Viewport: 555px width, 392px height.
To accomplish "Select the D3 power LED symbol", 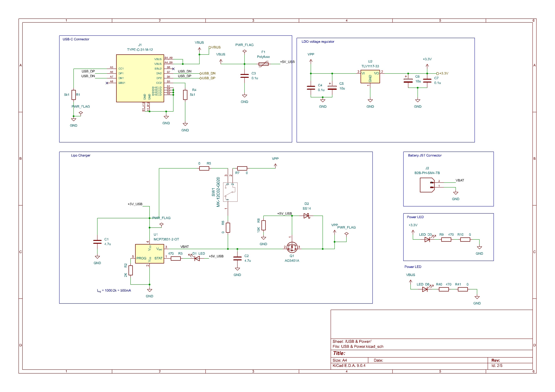I will click(x=427, y=239).
